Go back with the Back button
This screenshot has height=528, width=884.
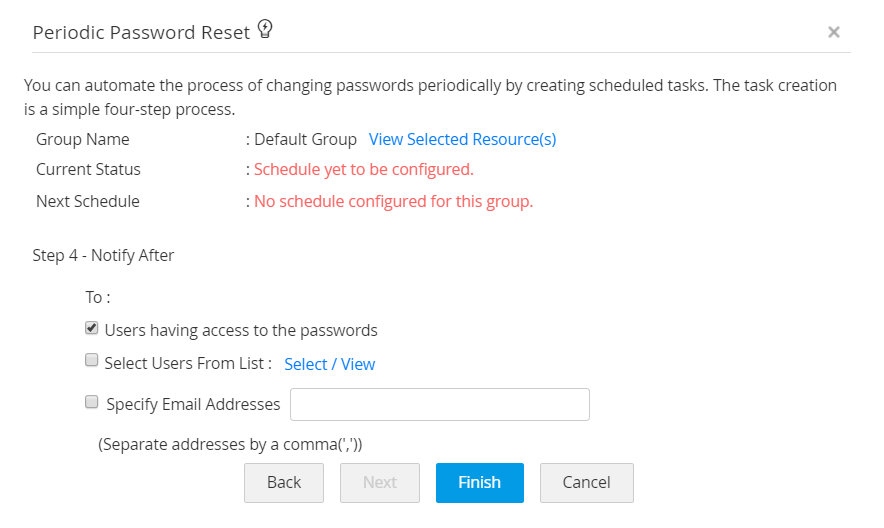284,482
